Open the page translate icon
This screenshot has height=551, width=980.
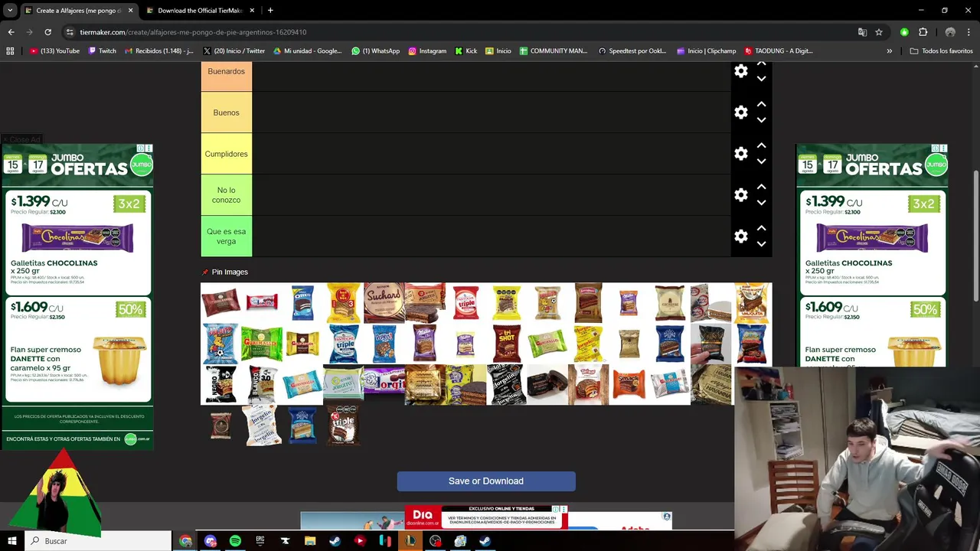point(862,32)
